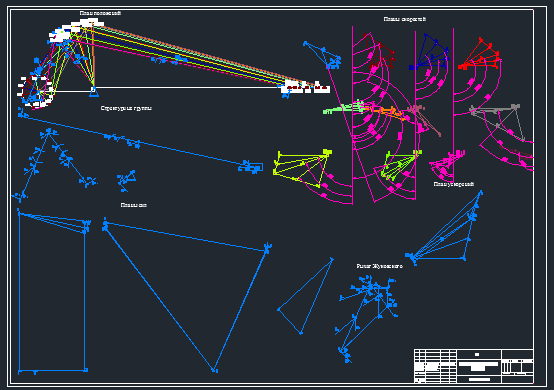
Task: Select the blue triangular pivot support symbol
Action: pyautogui.click(x=94, y=91)
